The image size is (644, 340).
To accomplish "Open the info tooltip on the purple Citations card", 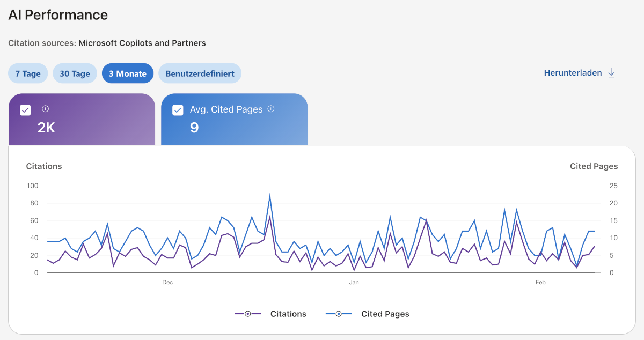I will point(46,109).
